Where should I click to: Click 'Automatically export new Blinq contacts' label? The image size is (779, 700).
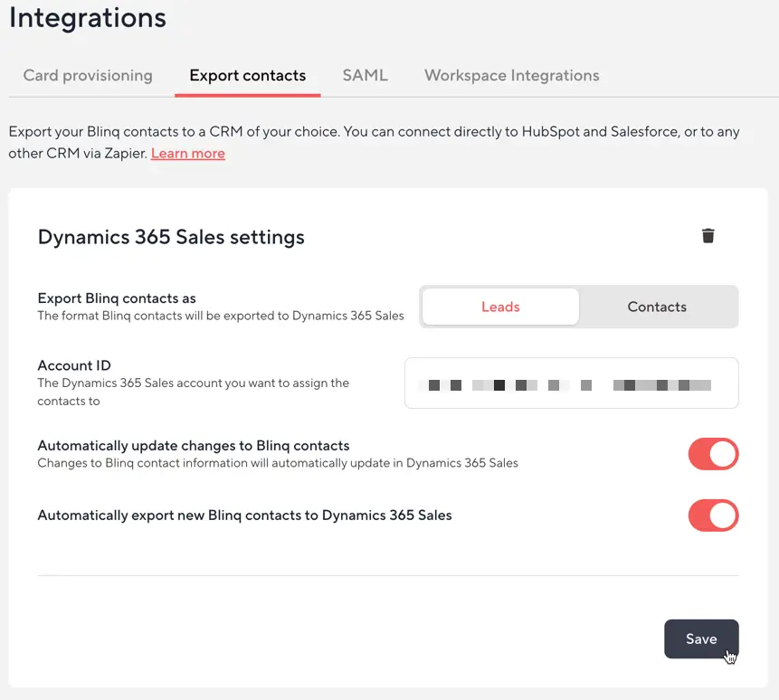pyautogui.click(x=245, y=516)
